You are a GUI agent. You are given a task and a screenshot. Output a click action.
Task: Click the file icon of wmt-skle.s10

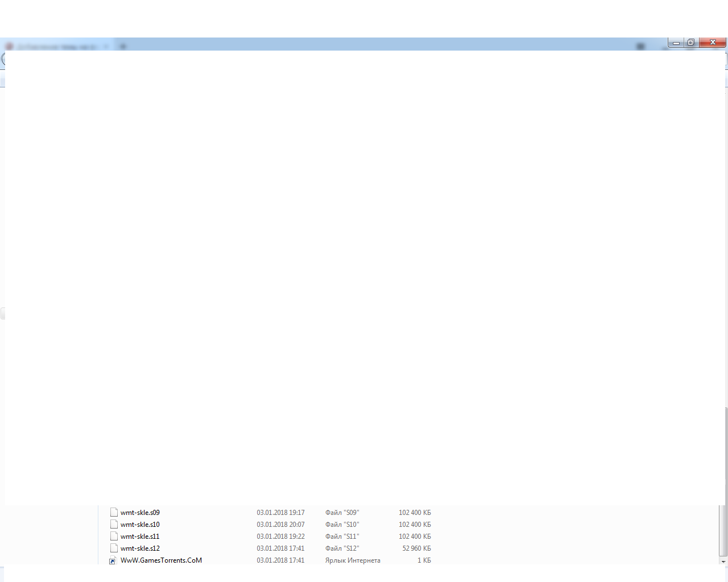click(114, 524)
